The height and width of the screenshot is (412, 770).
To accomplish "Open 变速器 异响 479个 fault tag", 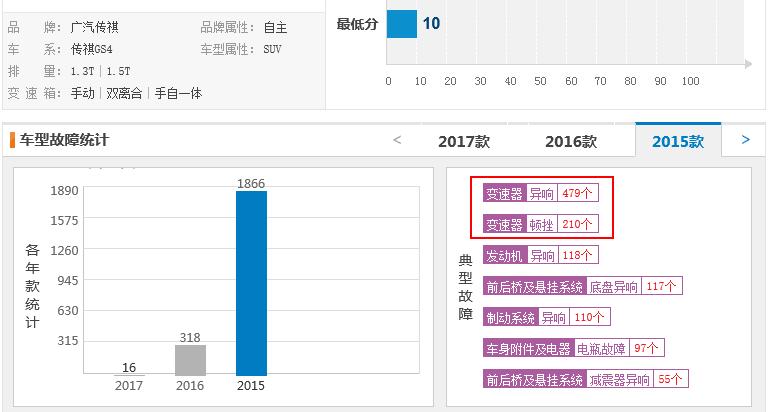I will [540, 193].
